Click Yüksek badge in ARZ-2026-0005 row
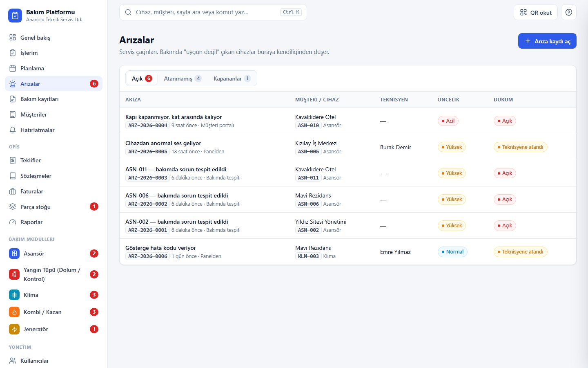The width and height of the screenshot is (588, 368). pos(452,147)
